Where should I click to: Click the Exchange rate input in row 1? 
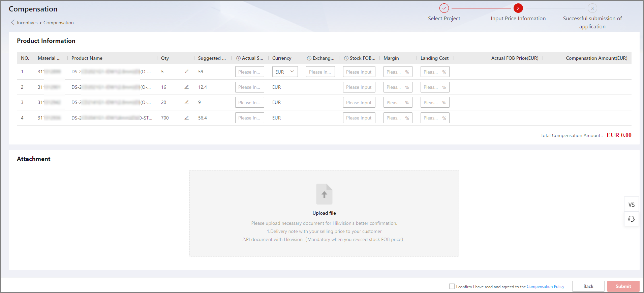coord(320,72)
